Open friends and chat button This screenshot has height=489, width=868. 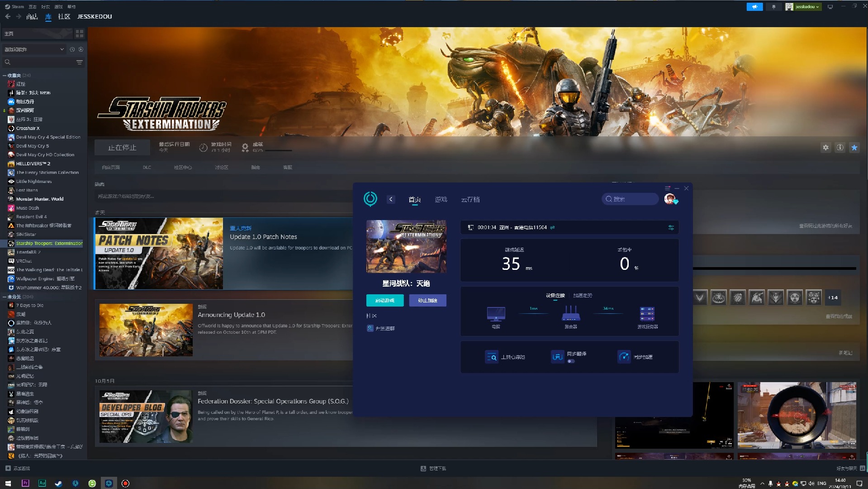(x=850, y=468)
